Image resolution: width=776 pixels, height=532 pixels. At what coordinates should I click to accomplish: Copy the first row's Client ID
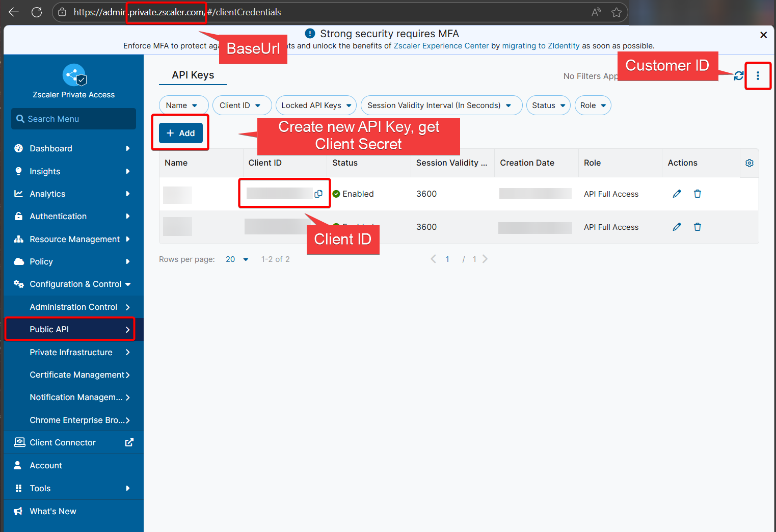(x=318, y=194)
